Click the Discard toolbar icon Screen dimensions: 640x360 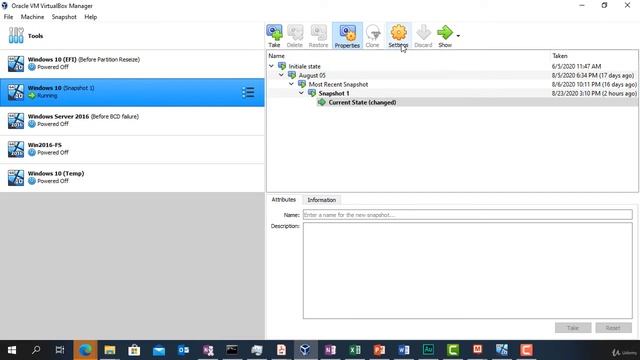coord(423,36)
